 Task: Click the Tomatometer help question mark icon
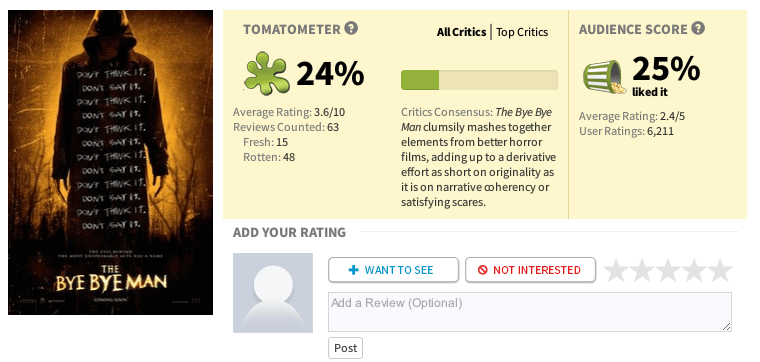pos(351,29)
